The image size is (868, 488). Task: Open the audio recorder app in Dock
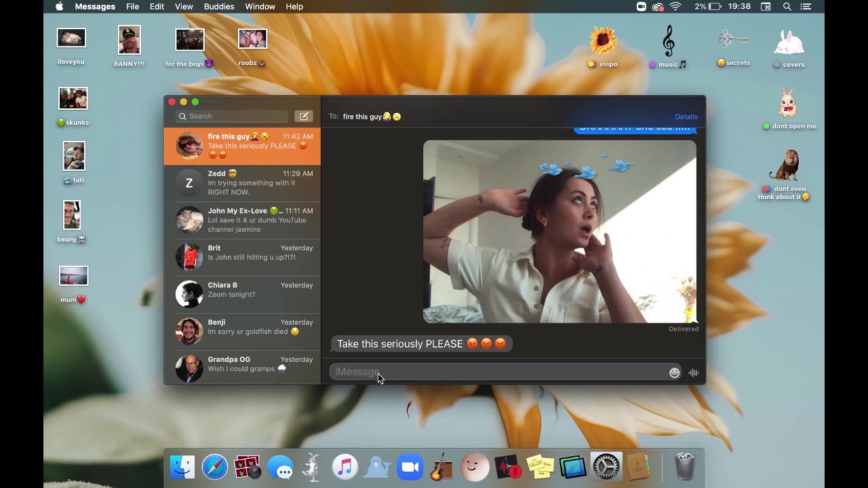click(507, 467)
